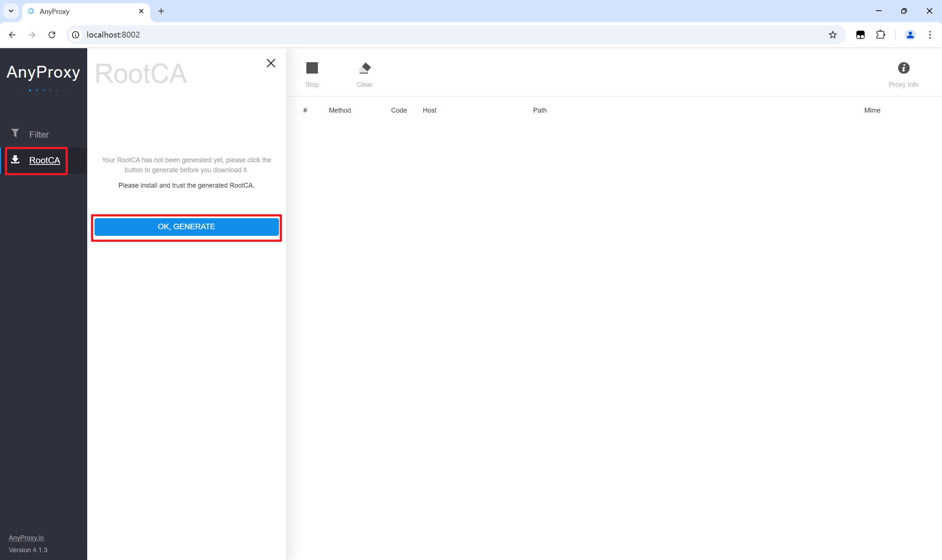Close the RootCA panel
942x560 pixels.
click(x=270, y=63)
